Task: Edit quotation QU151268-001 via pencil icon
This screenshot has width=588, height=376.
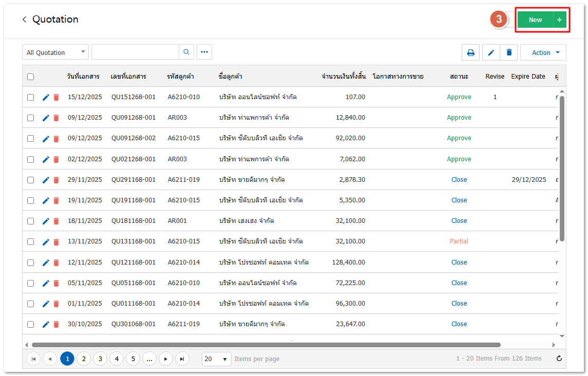Action: 46,97
